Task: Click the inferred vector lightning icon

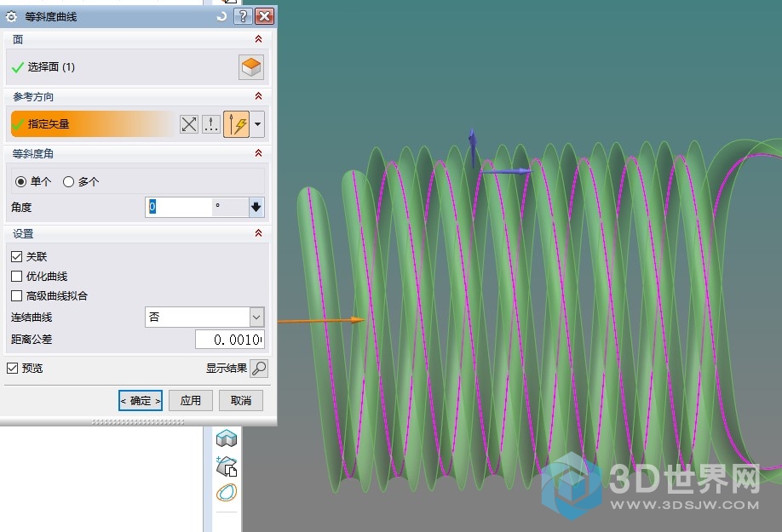Action: pos(237,124)
